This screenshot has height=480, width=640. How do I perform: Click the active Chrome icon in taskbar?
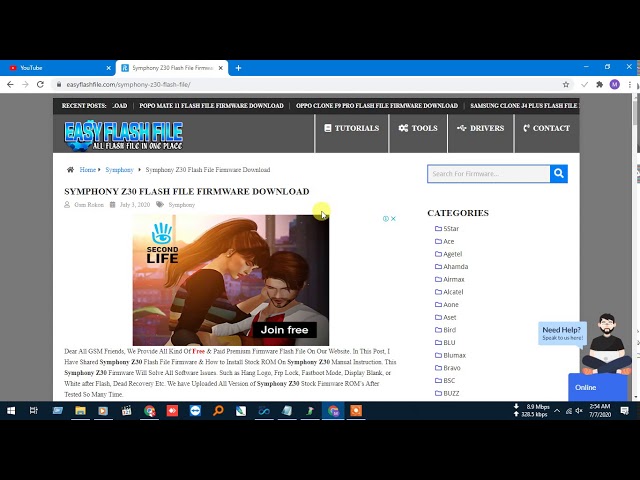pyautogui.click(x=333, y=411)
